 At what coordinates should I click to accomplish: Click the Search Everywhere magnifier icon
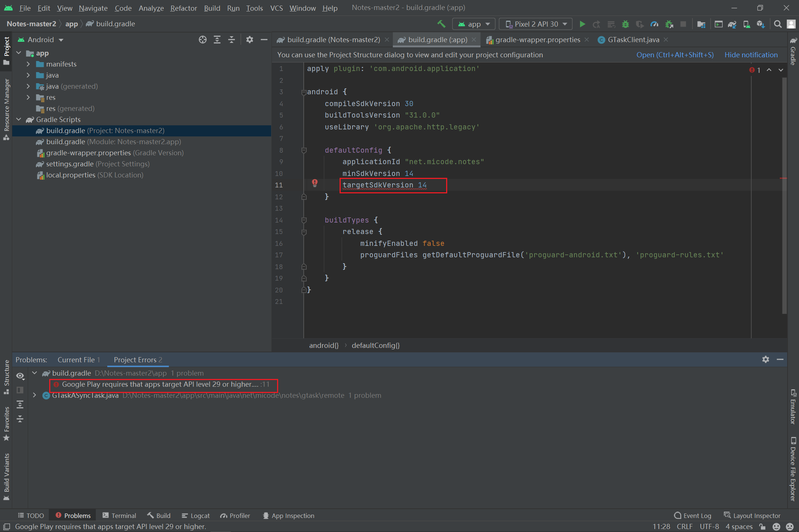pos(778,24)
